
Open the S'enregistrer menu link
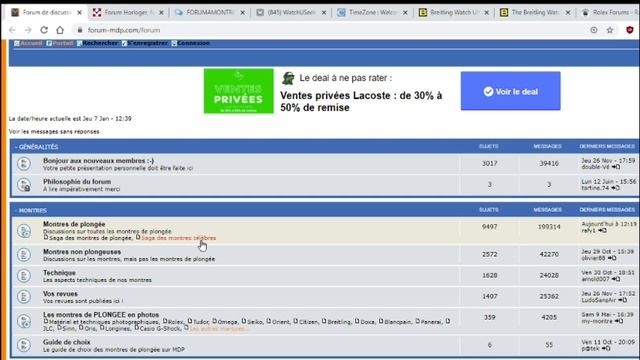(144, 43)
